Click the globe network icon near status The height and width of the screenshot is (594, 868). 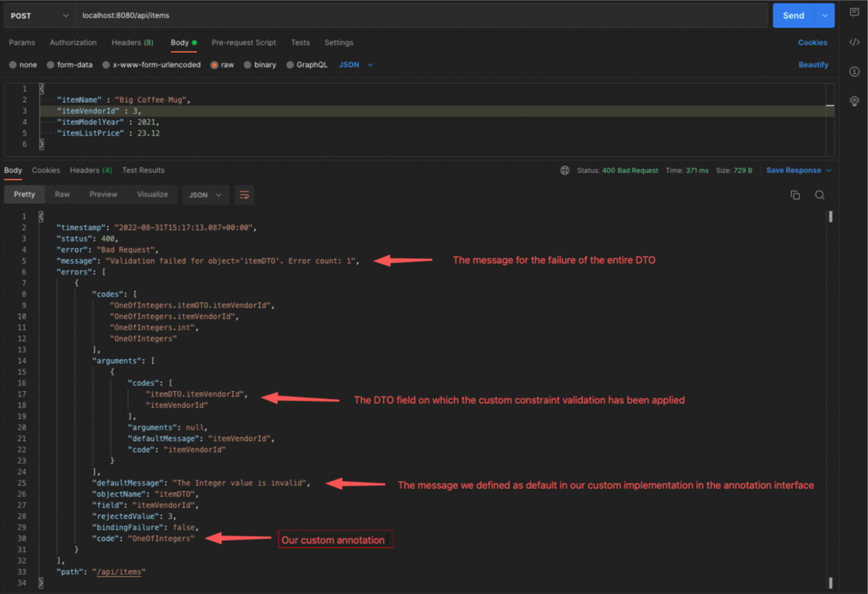565,171
